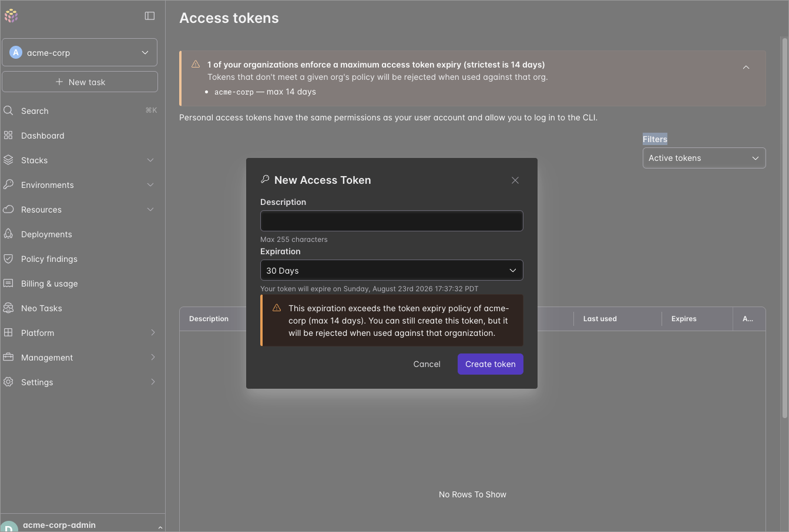The height and width of the screenshot is (532, 789).
Task: Expand the Platform submenu arrow
Action: click(x=153, y=332)
